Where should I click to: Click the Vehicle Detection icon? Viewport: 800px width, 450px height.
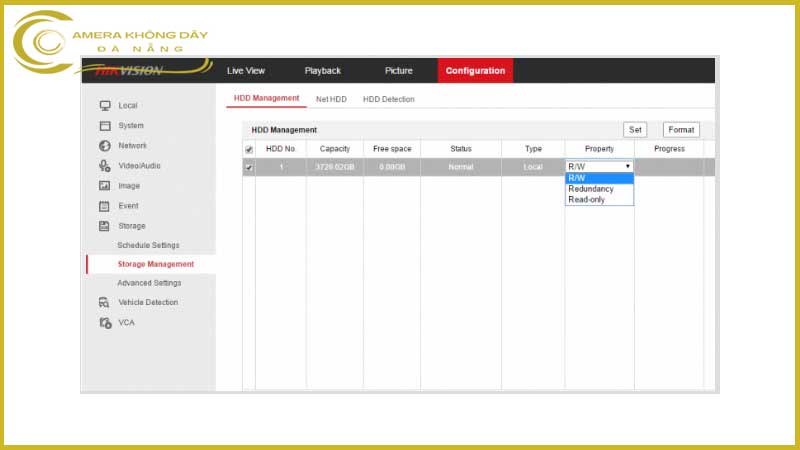pos(104,302)
